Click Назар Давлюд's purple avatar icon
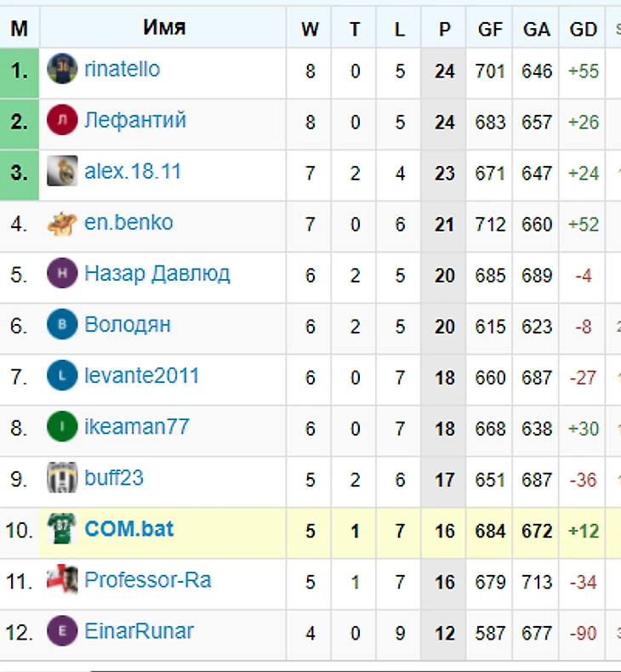 point(62,274)
